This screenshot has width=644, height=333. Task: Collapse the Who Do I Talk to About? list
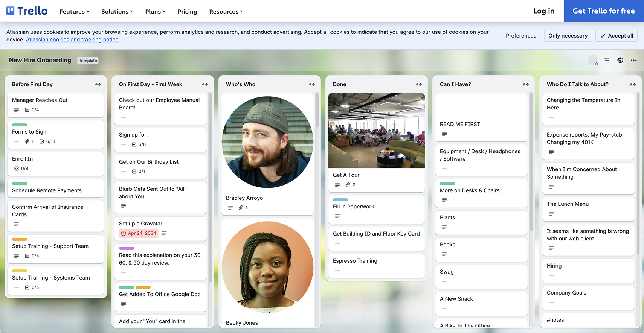(633, 84)
